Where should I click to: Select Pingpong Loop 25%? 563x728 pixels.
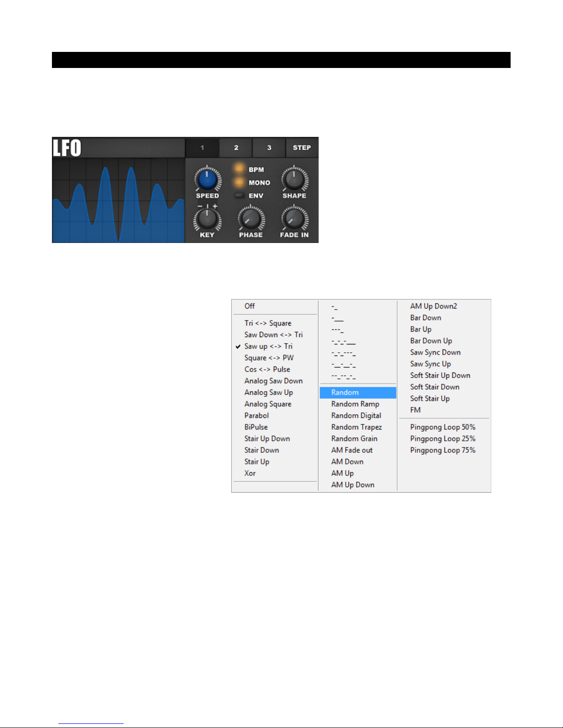click(443, 439)
